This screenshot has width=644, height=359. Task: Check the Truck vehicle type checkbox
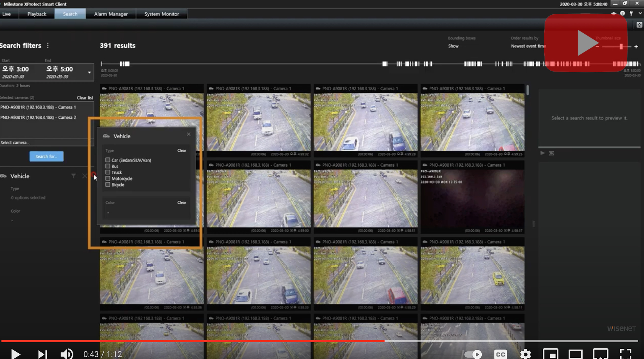pos(108,172)
